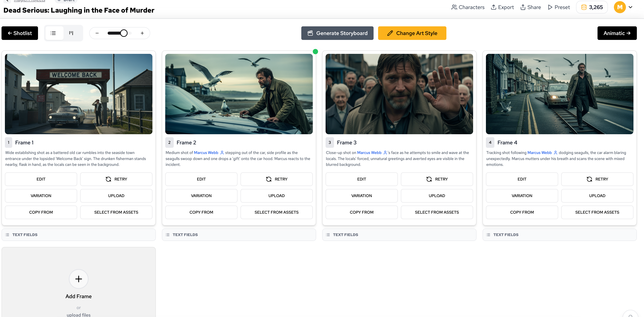Switch to list view layout icon
This screenshot has height=317, width=644.
click(x=53, y=33)
